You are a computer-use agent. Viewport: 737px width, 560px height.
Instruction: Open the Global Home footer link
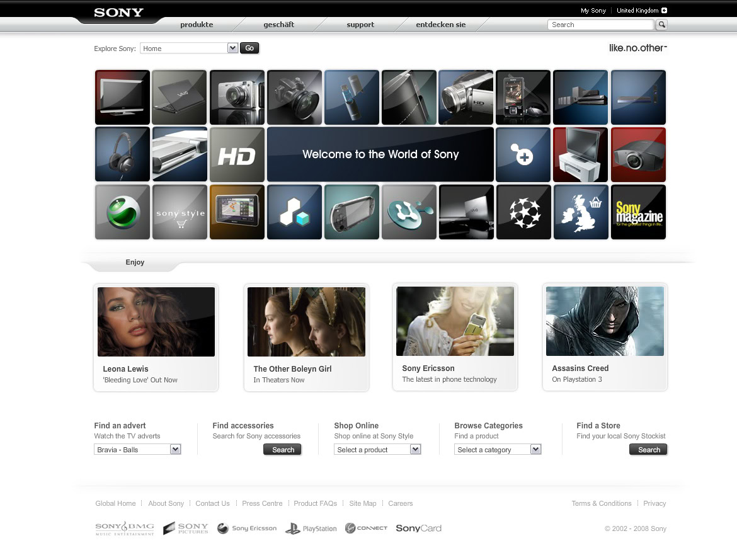pos(116,503)
